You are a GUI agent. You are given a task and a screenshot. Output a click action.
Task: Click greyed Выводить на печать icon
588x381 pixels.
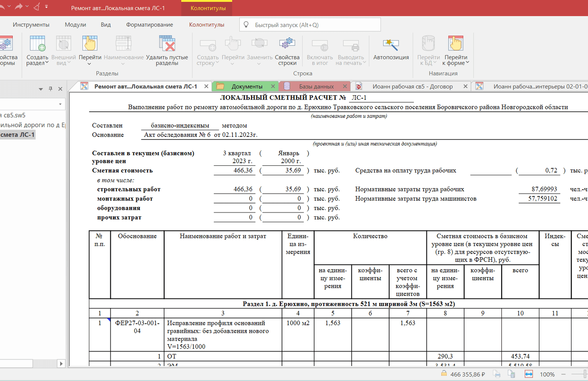coord(351,44)
